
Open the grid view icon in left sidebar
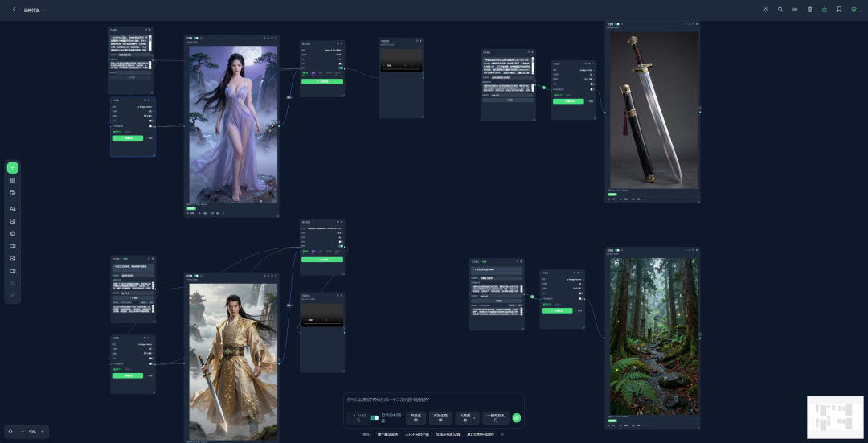pyautogui.click(x=13, y=181)
